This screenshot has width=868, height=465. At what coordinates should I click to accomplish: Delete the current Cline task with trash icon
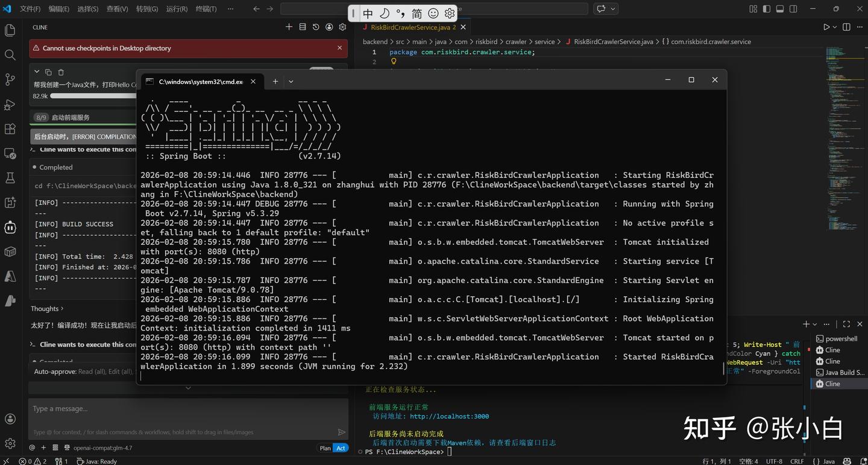[61, 72]
